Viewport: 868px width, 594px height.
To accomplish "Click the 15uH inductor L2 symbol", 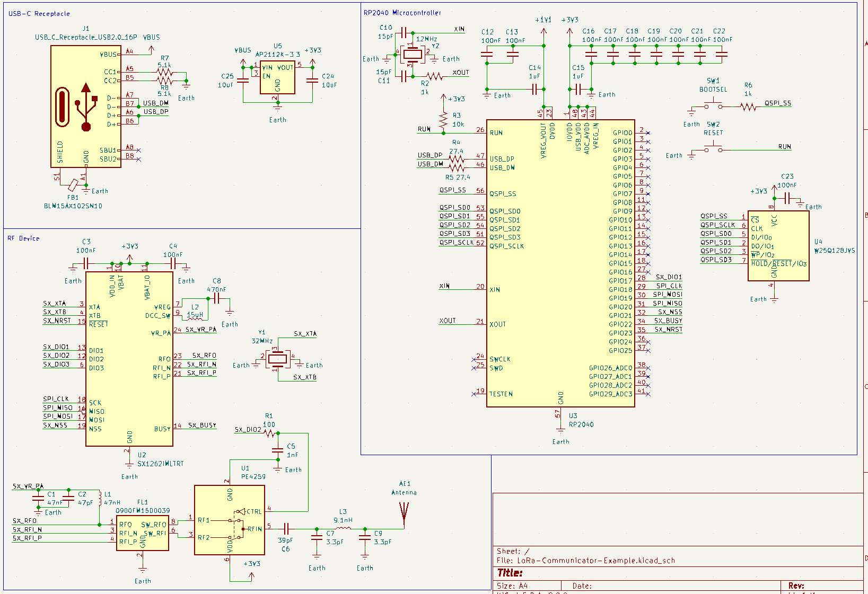I will (x=195, y=319).
